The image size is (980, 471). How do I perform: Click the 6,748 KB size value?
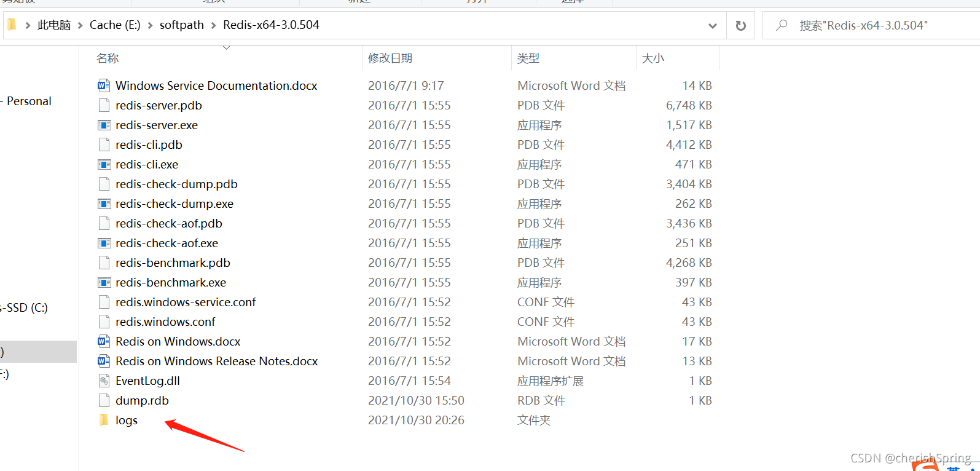689,105
